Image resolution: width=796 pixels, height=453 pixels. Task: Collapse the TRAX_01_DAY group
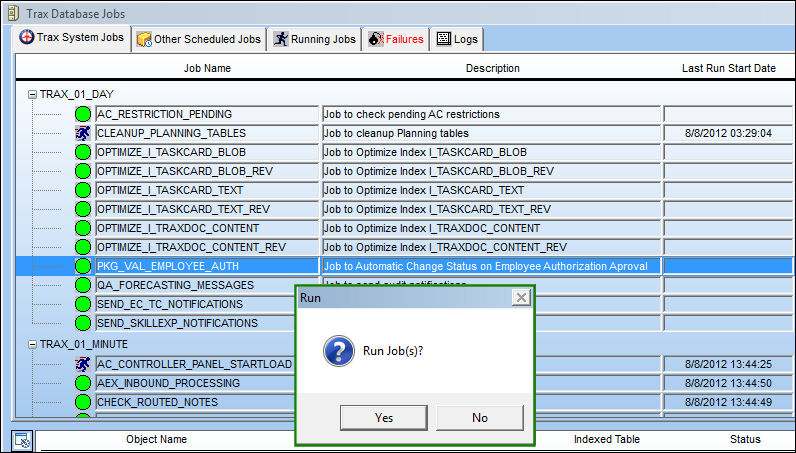[x=32, y=94]
